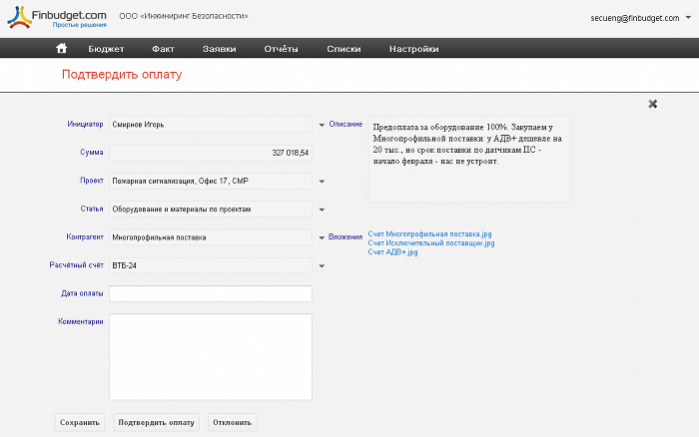Screen dimensions: 699x437
Task: Open the Счет АДВ+.jpg attachment
Action: 392,252
